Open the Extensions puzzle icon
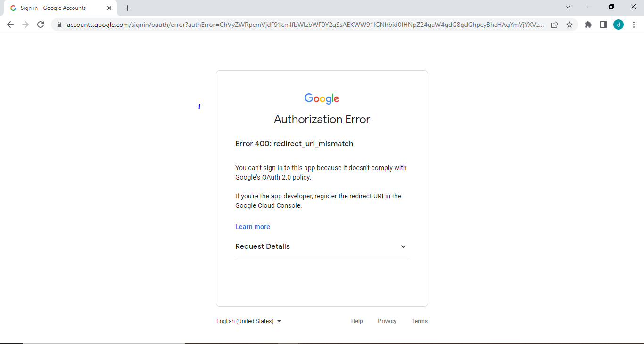The image size is (644, 344). pyautogui.click(x=588, y=25)
